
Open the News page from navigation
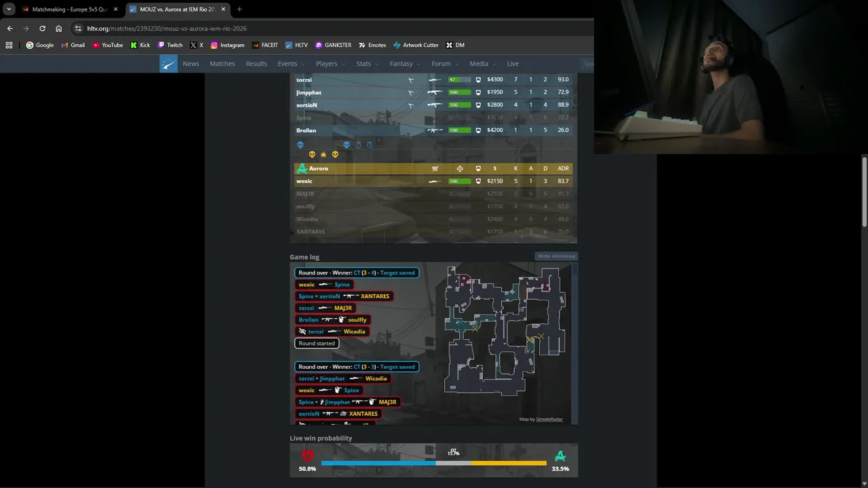click(x=191, y=64)
